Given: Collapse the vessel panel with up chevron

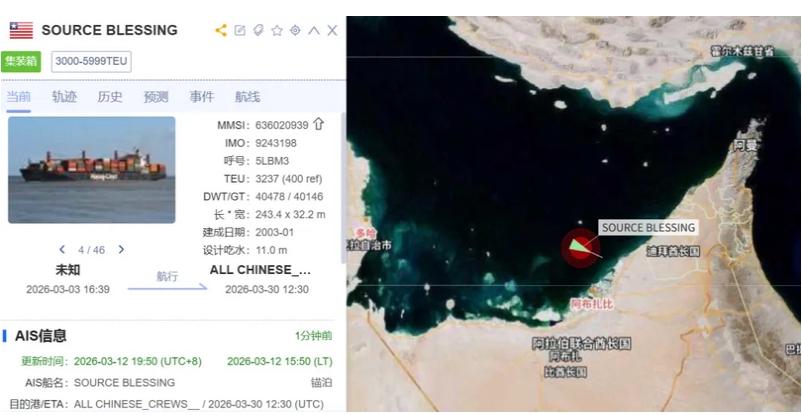Looking at the screenshot, I should coord(314,30).
